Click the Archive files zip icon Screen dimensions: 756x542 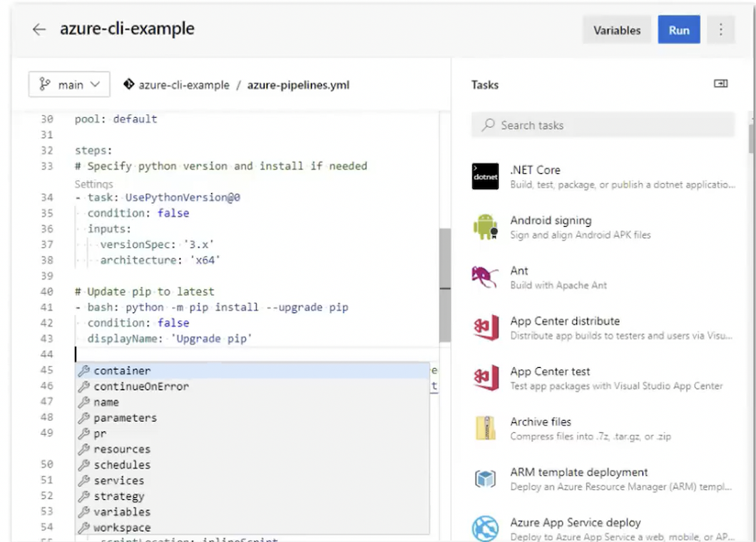pyautogui.click(x=485, y=429)
